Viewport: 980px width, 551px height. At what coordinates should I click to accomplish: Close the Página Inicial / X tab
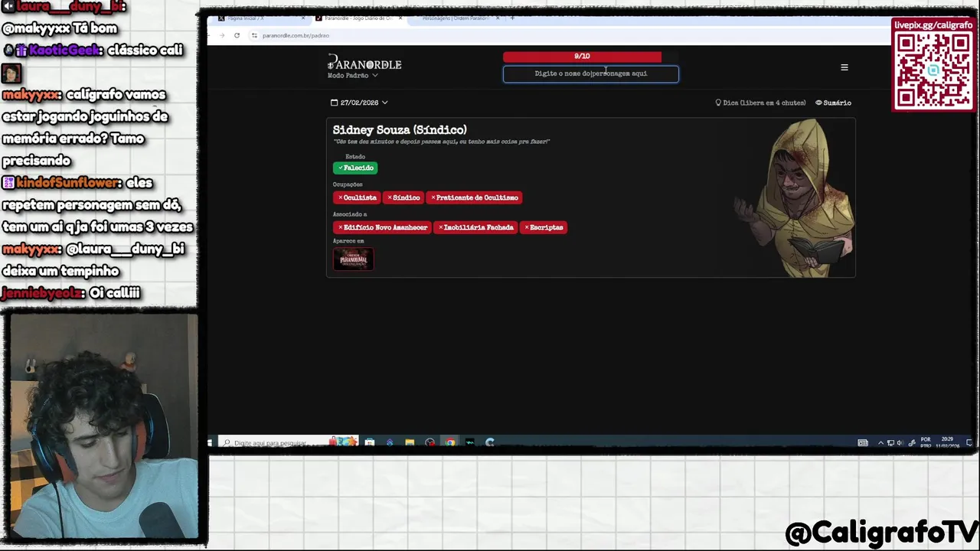point(303,18)
